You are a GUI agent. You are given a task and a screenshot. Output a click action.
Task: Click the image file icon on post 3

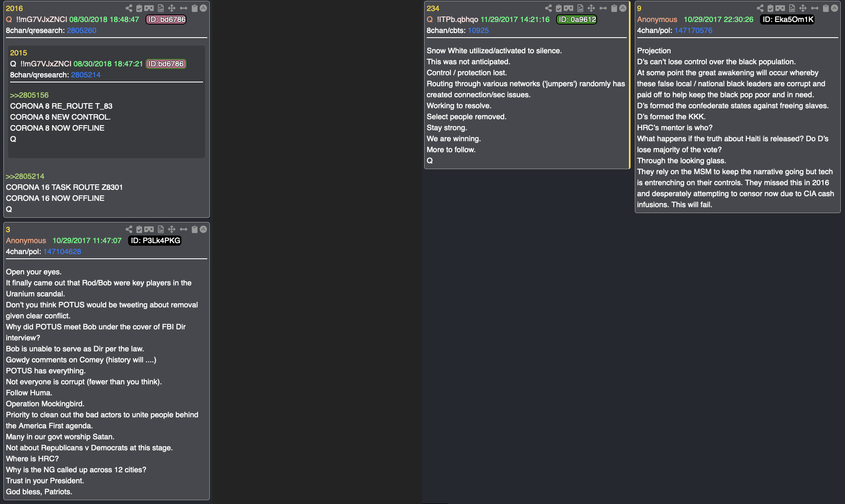point(161,229)
